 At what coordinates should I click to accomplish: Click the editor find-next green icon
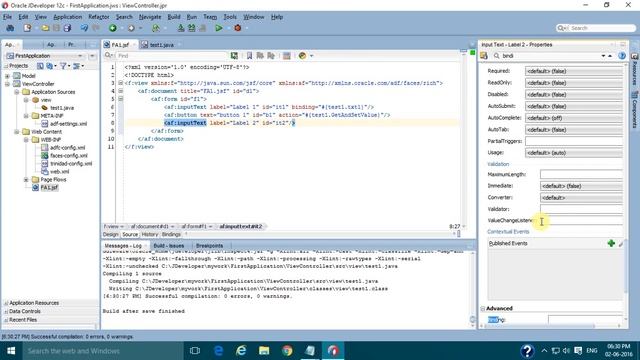(234, 56)
